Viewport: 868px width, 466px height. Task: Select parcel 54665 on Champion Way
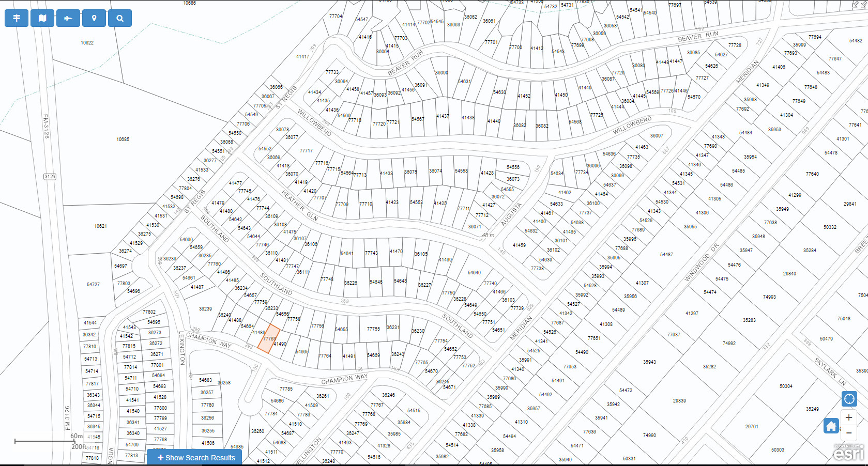pyautogui.click(x=302, y=352)
